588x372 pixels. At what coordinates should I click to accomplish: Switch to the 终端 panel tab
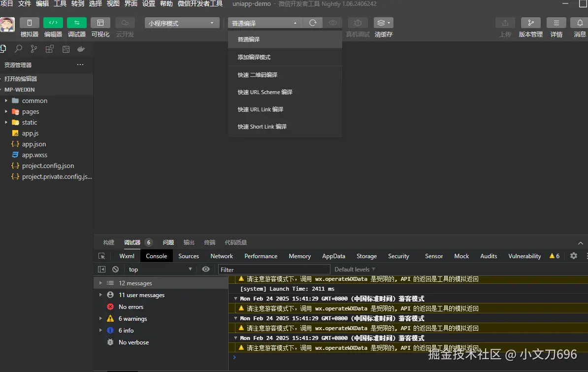(210, 242)
